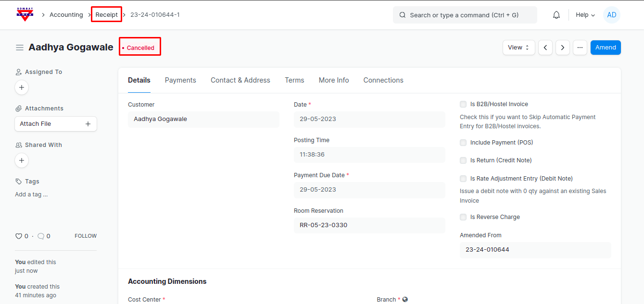The height and width of the screenshot is (304, 644).
Task: Like the document with heart icon
Action: [x=19, y=236]
